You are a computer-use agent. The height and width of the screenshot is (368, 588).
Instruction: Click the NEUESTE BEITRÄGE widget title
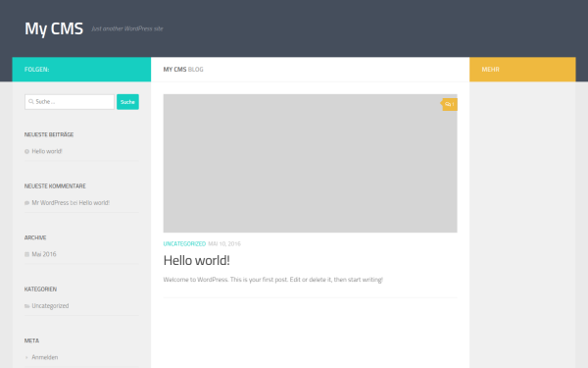[49, 134]
